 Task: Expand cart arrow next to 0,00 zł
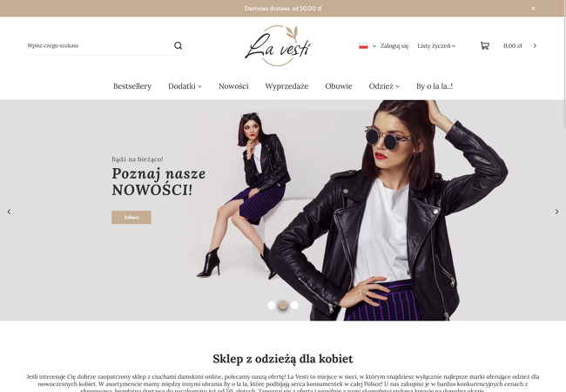(535, 46)
